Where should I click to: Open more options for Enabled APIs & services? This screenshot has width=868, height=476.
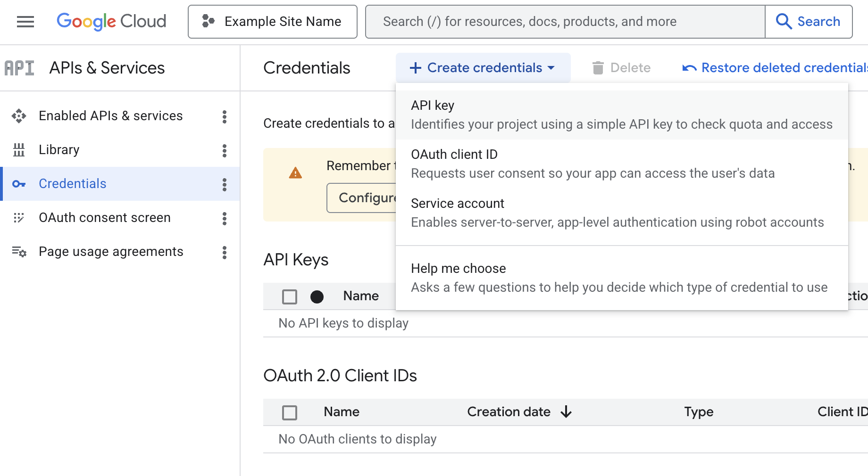225,117
